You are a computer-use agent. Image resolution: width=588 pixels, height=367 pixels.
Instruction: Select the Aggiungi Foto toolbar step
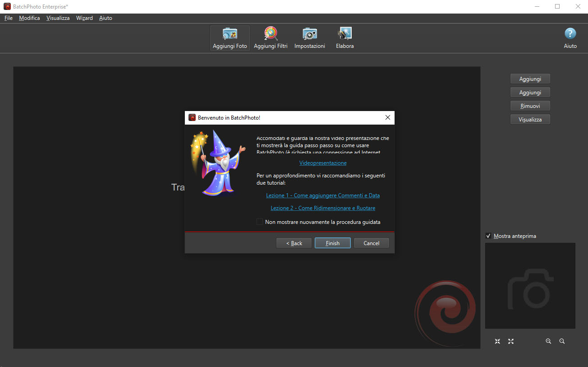coord(230,38)
